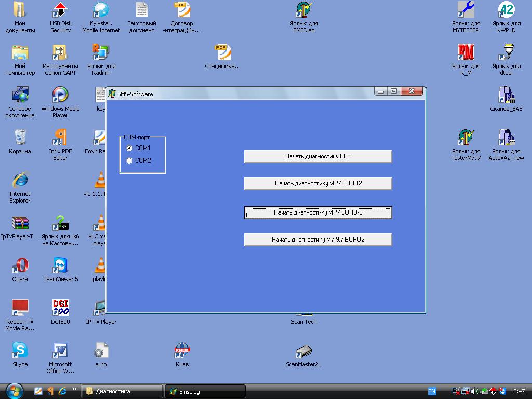Viewport: 532px width, 399px height.
Task: Start MP7 EURO-3 diagnostics
Action: (318, 212)
